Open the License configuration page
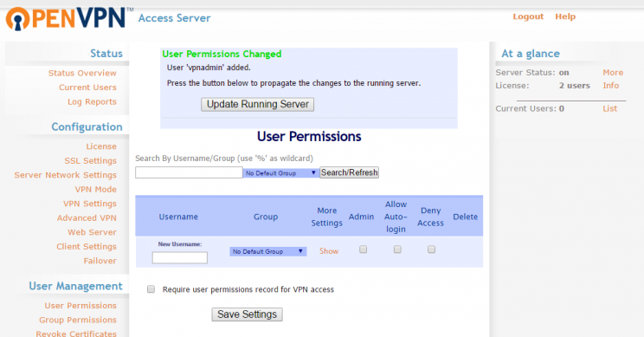The width and height of the screenshot is (644, 337). [x=101, y=146]
